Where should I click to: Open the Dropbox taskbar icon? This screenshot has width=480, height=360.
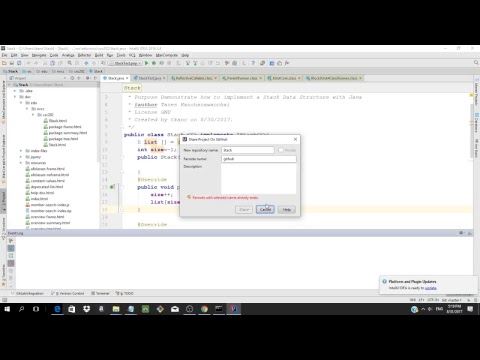87,309
